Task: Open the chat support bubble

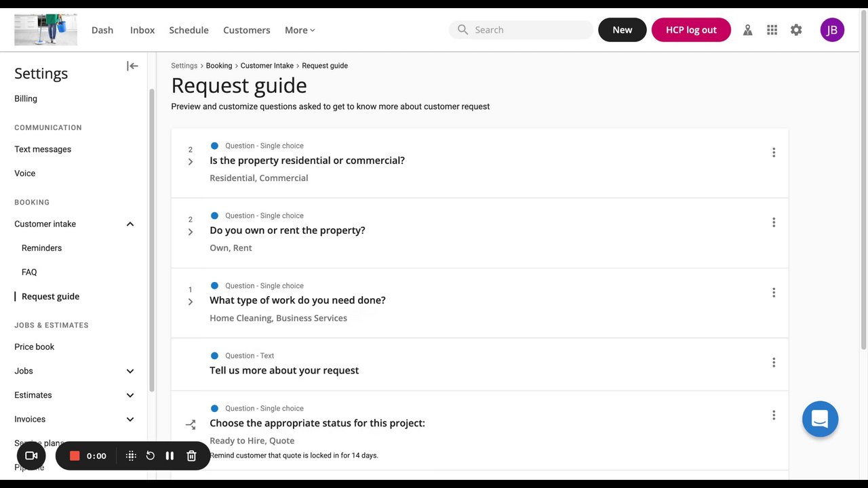Action: click(820, 419)
